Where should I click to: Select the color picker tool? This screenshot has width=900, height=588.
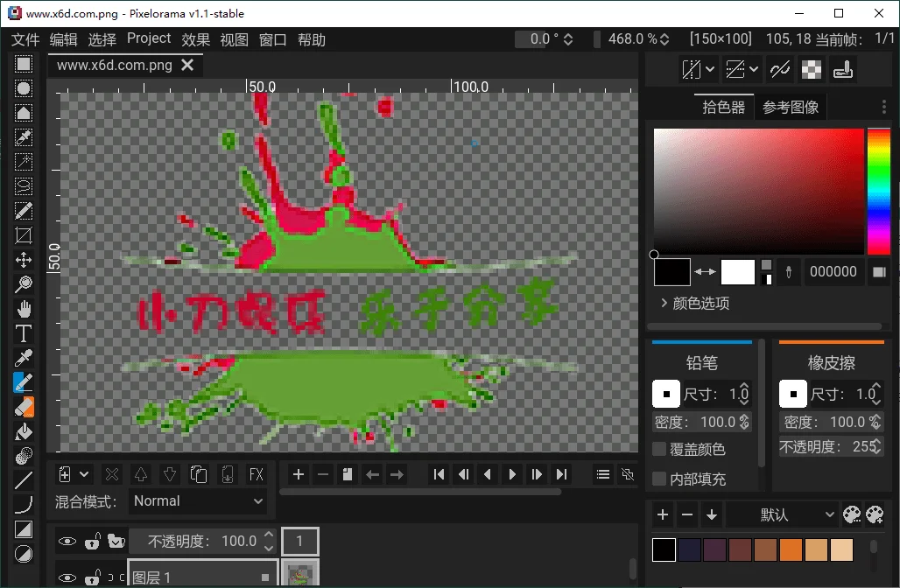(x=24, y=357)
